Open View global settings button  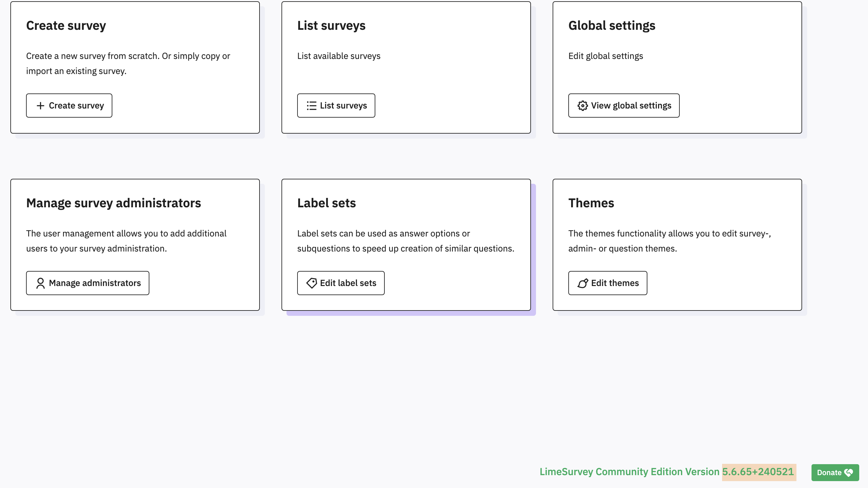(x=624, y=106)
